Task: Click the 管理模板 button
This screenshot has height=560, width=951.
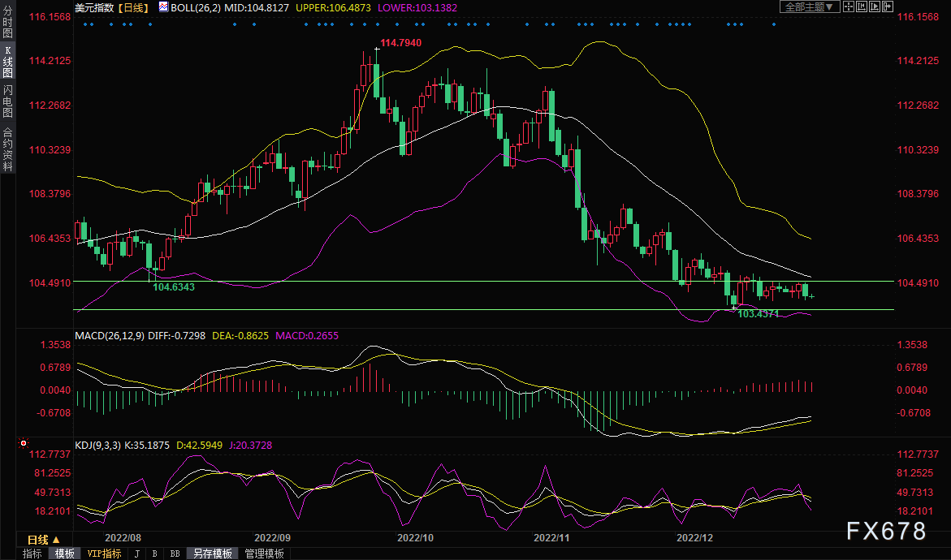Action: [265, 554]
